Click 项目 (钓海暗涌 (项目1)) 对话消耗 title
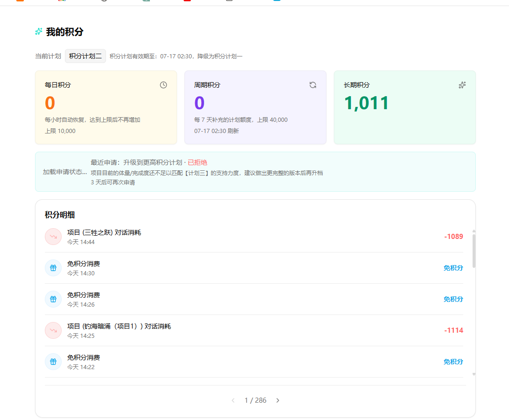Viewport: 509px width, 420px height. click(x=119, y=326)
